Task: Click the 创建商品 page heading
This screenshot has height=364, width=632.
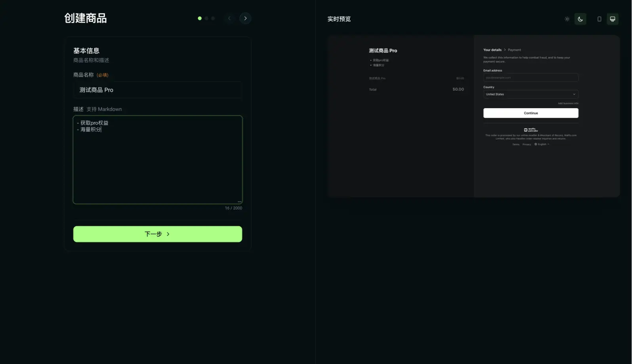Action: tap(86, 18)
